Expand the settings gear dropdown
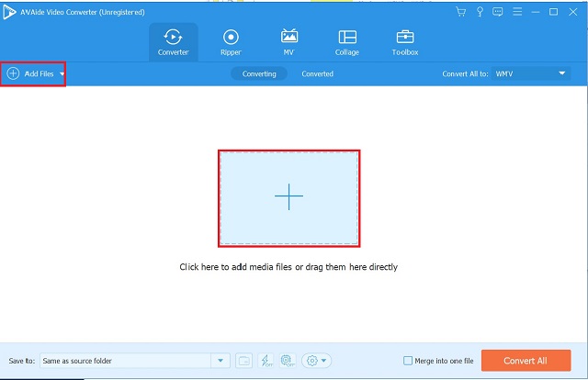The width and height of the screenshot is (588, 380). (317, 361)
